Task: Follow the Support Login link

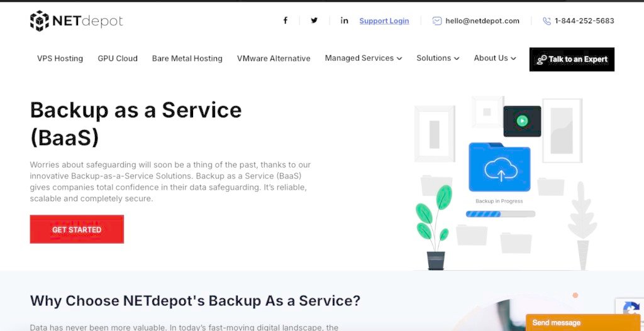Action: 384,21
